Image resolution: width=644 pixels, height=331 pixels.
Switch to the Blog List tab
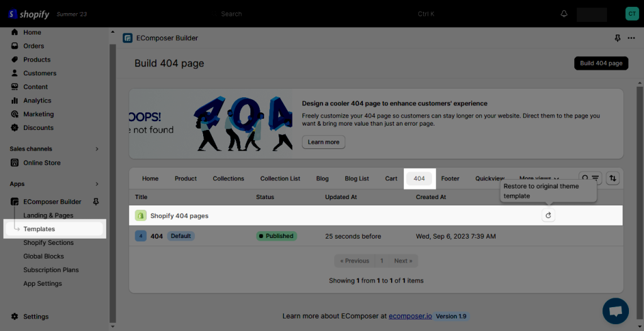[x=357, y=178]
